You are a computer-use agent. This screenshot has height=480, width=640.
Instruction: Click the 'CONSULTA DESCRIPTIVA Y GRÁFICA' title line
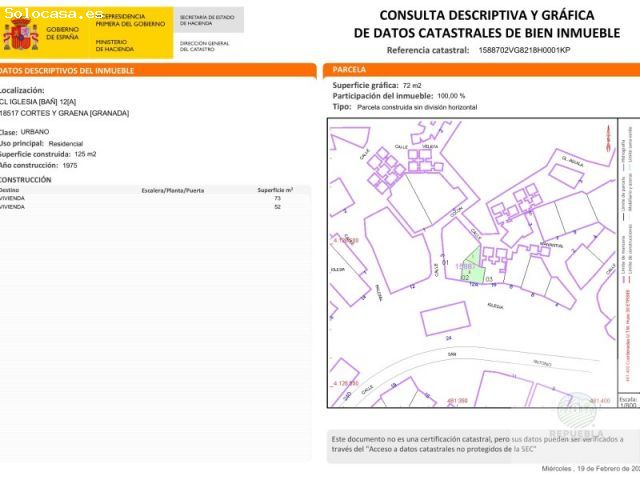coord(487,15)
